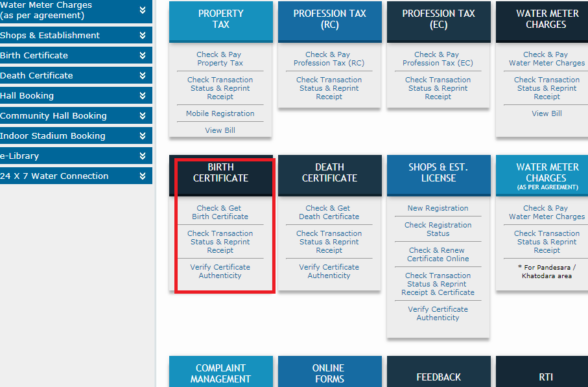Open Check & Get Death Certificate link
The width and height of the screenshot is (588, 387).
(329, 213)
